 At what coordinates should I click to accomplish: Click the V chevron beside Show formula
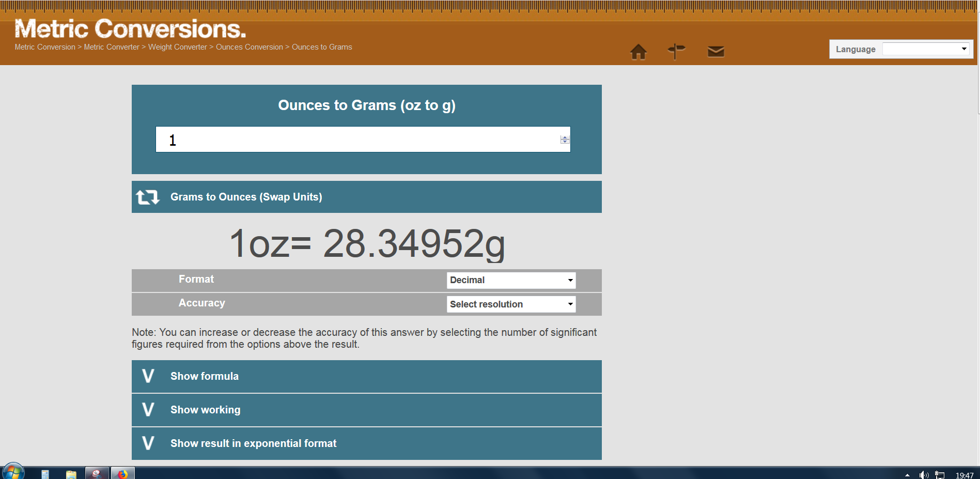(148, 376)
